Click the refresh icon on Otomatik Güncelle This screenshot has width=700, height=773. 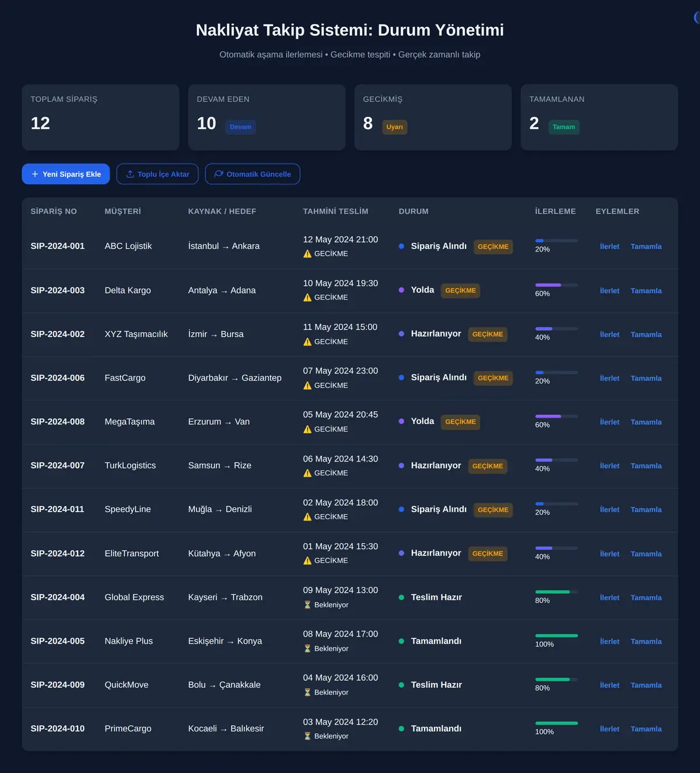tap(219, 174)
